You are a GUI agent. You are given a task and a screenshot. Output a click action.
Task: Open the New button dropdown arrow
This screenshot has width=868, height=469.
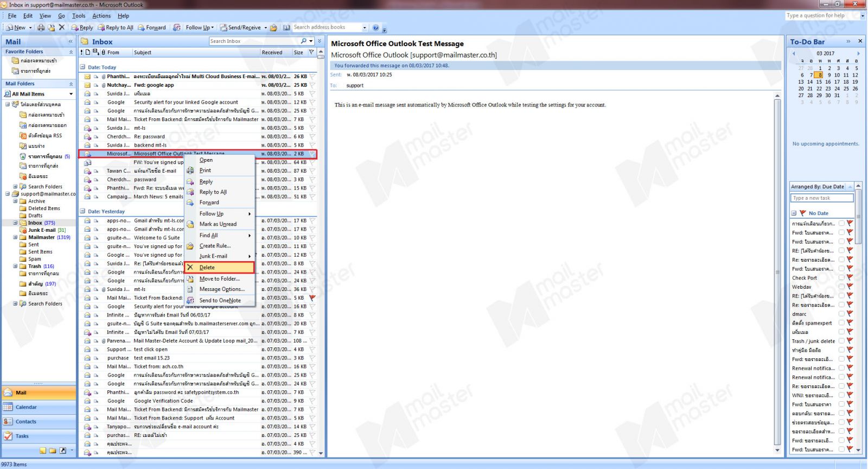point(30,28)
